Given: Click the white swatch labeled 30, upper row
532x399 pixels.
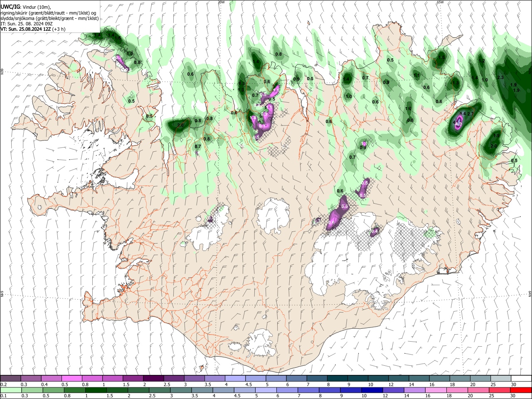Looking at the screenshot, I should click(x=521, y=379).
